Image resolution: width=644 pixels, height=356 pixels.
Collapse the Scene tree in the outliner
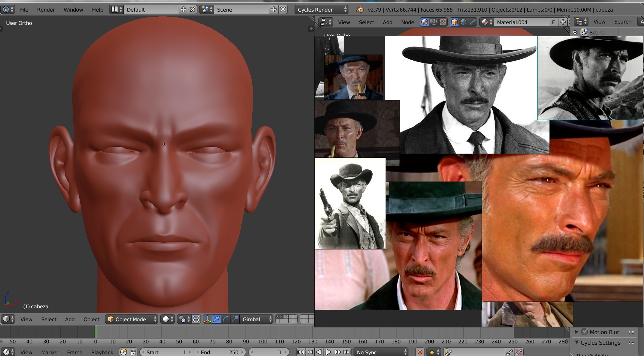[575, 32]
